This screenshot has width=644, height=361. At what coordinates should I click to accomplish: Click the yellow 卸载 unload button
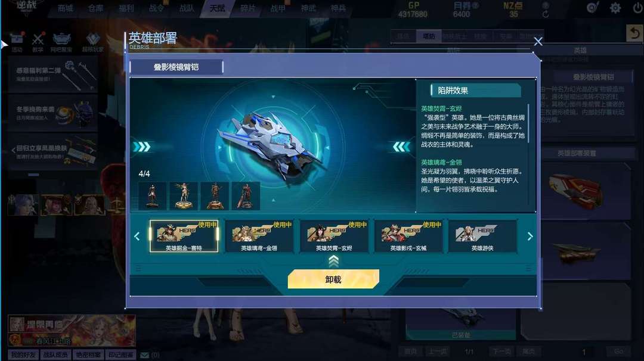coord(333,279)
